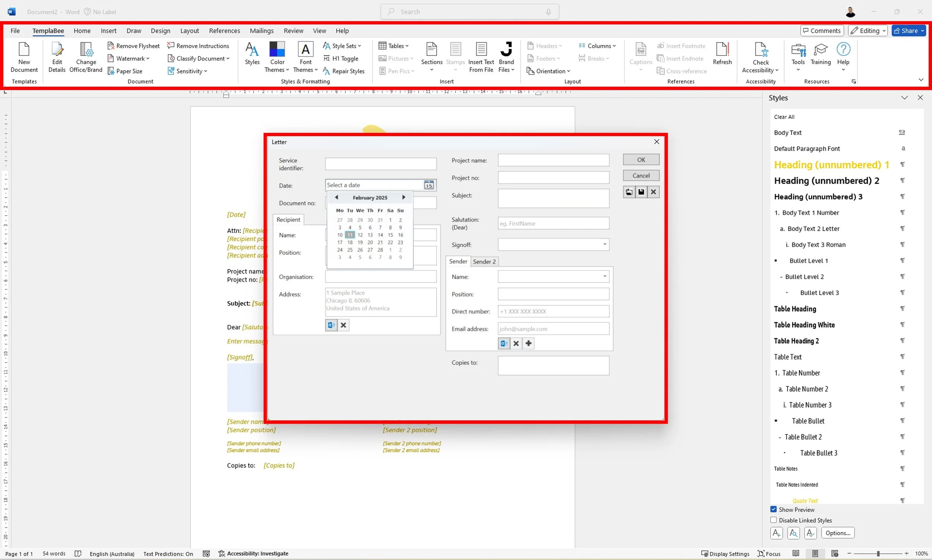Click the save icon below Cancel
This screenshot has width=932, height=560.
[x=641, y=192]
